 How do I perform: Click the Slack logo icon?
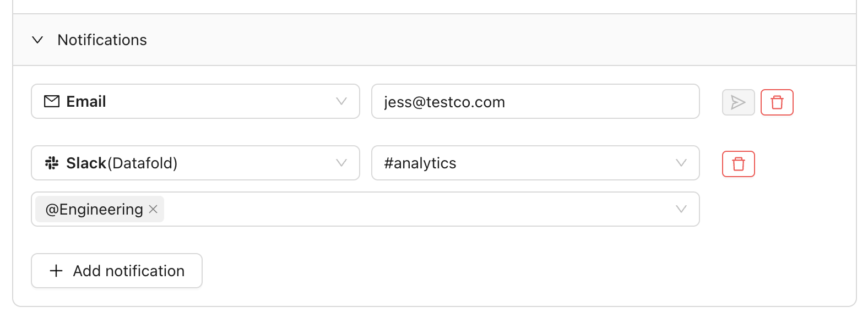click(52, 163)
